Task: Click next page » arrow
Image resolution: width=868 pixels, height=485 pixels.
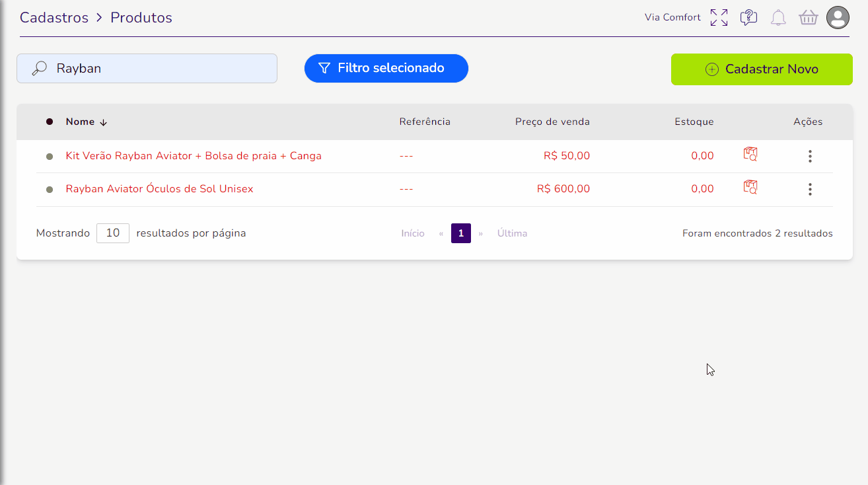Action: click(481, 234)
